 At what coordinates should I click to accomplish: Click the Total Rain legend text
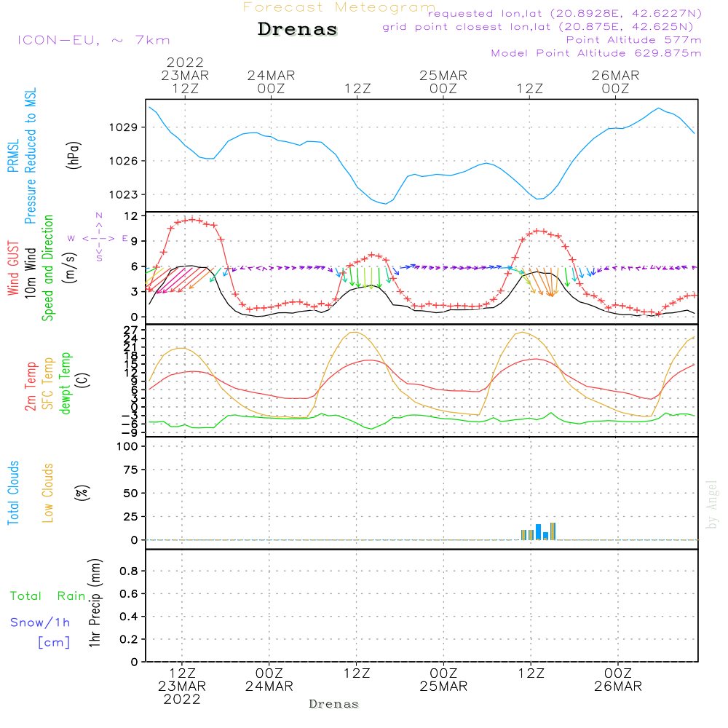(48, 596)
